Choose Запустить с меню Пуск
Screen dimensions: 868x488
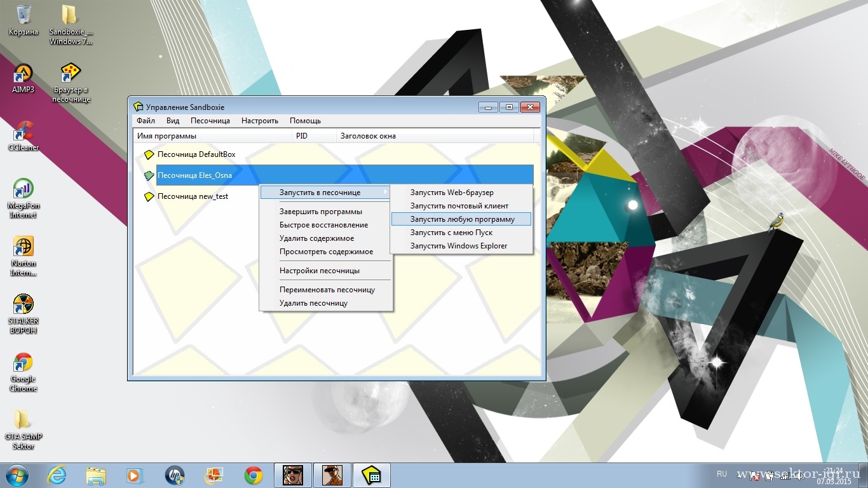[x=461, y=233]
